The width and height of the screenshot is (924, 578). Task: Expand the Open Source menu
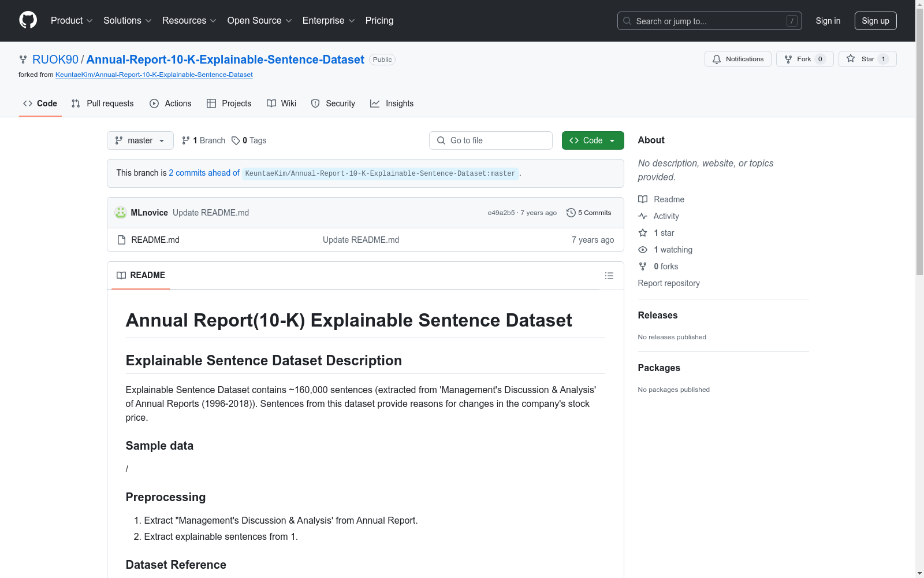(x=260, y=21)
